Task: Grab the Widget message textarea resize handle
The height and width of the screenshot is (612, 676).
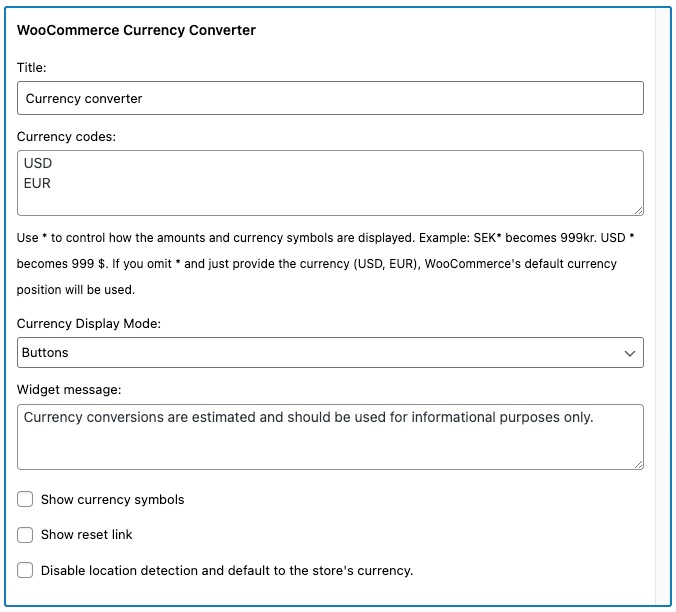Action: pos(638,464)
